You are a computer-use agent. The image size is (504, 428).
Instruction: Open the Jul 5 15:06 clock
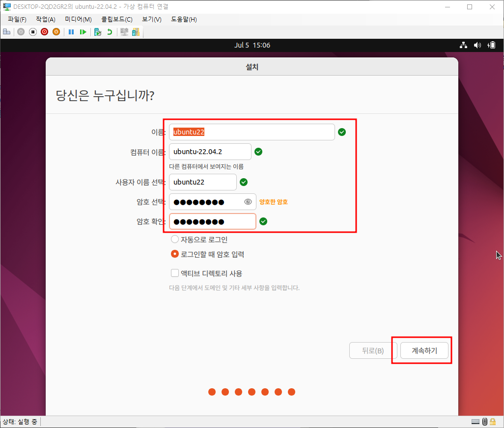click(252, 45)
